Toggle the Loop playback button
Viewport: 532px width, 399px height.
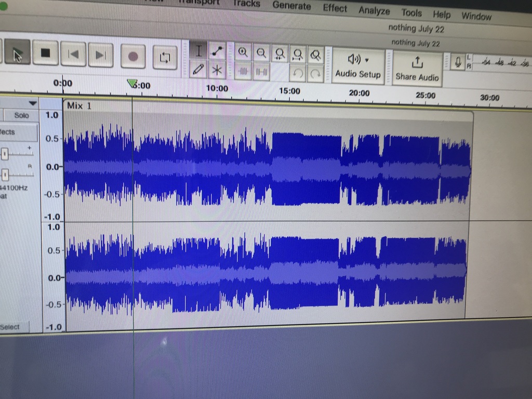[x=165, y=58]
